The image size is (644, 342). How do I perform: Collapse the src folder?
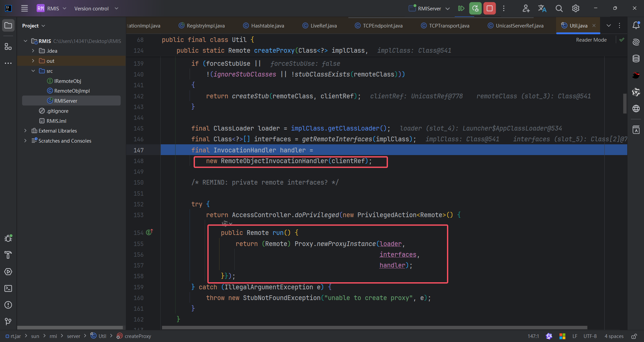(33, 71)
